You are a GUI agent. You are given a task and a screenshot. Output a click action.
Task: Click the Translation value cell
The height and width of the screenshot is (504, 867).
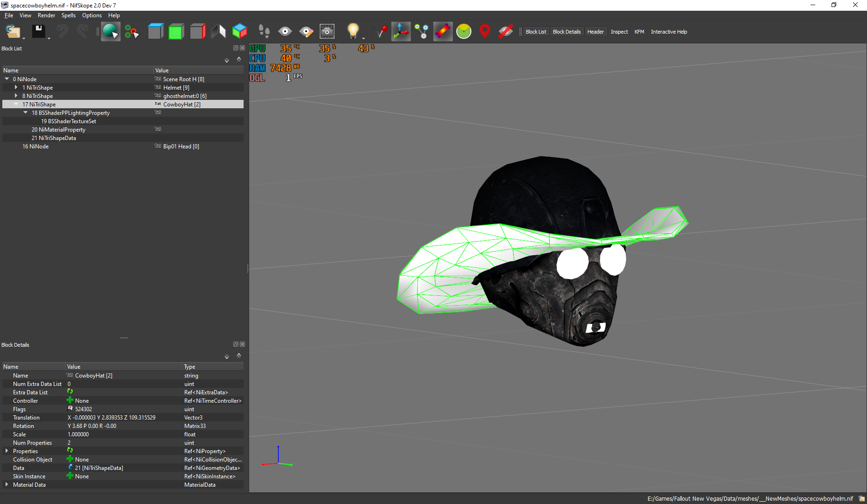[x=124, y=417]
